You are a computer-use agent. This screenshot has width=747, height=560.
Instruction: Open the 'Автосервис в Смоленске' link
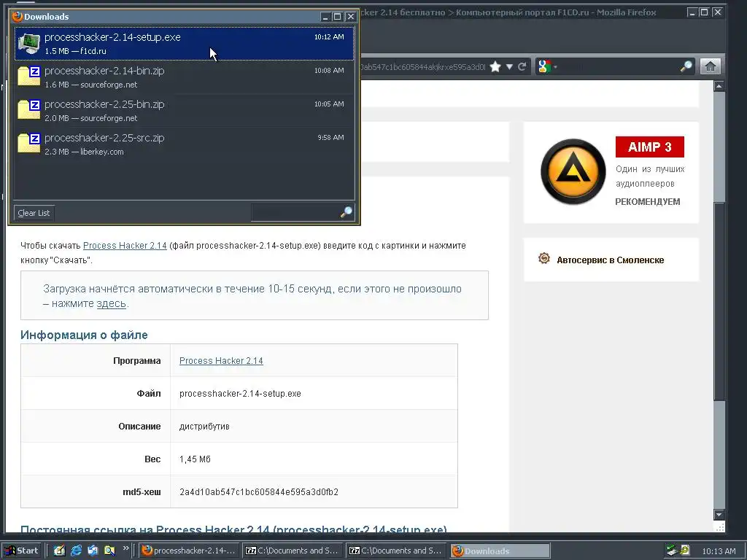coord(611,260)
